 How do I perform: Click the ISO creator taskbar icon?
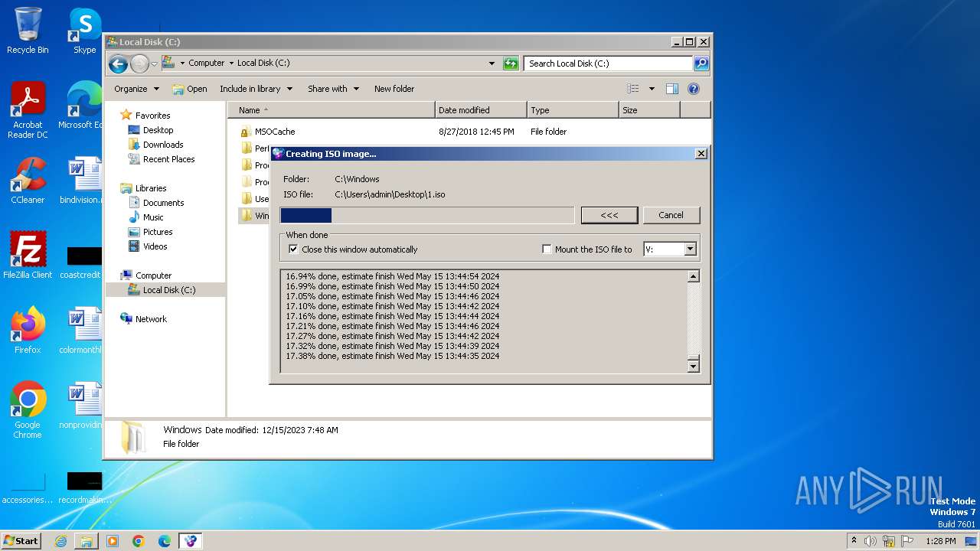point(191,541)
